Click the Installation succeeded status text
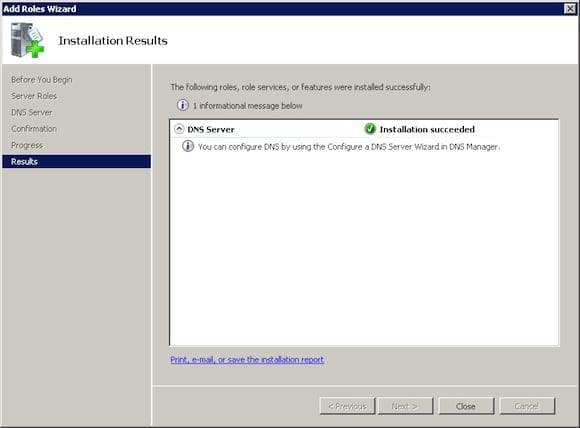 427,129
